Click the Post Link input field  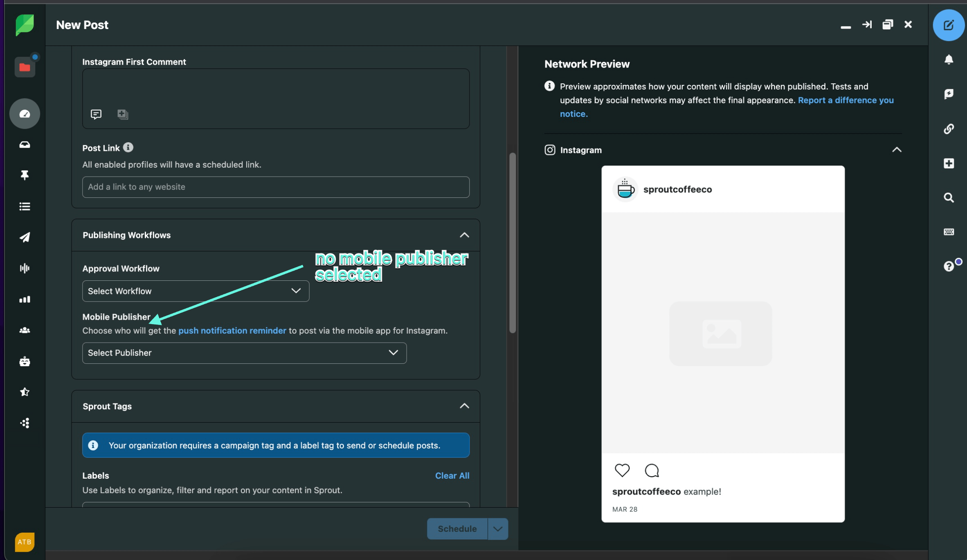[275, 187]
